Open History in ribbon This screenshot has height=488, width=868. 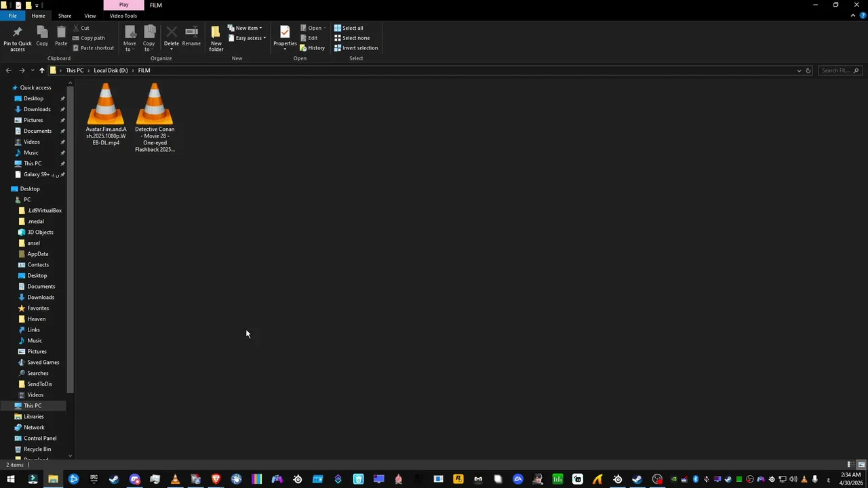313,48
